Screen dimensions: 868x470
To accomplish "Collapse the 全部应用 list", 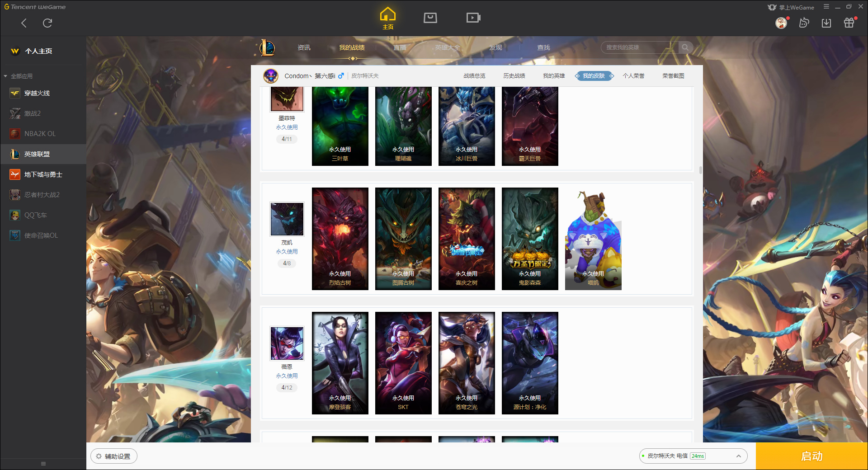I will (x=5, y=76).
